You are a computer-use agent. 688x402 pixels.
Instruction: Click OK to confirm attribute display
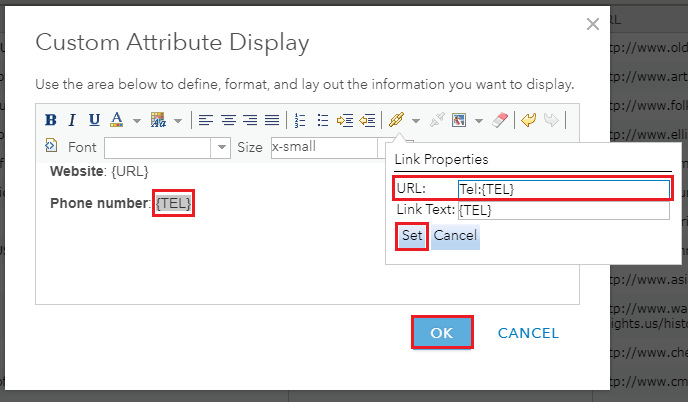point(442,333)
